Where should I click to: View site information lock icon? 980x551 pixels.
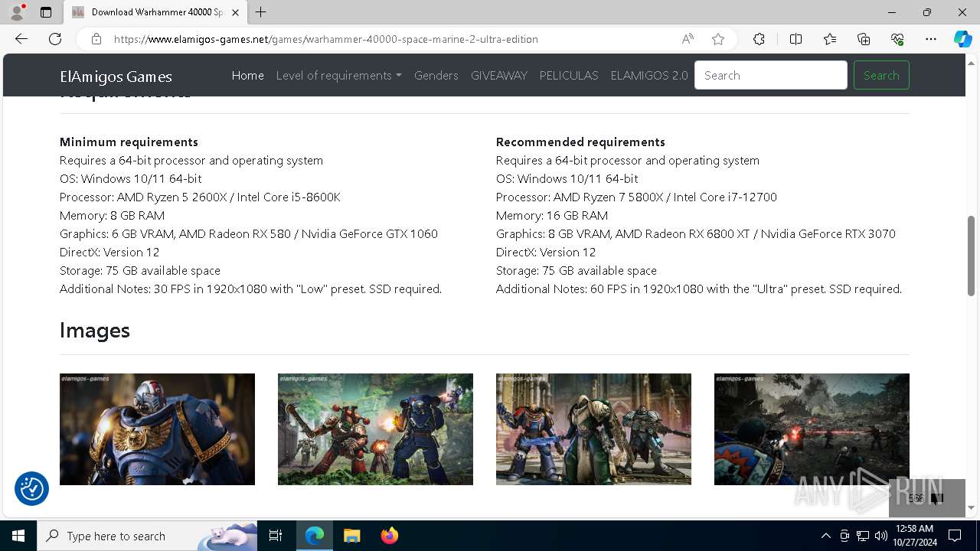click(96, 39)
